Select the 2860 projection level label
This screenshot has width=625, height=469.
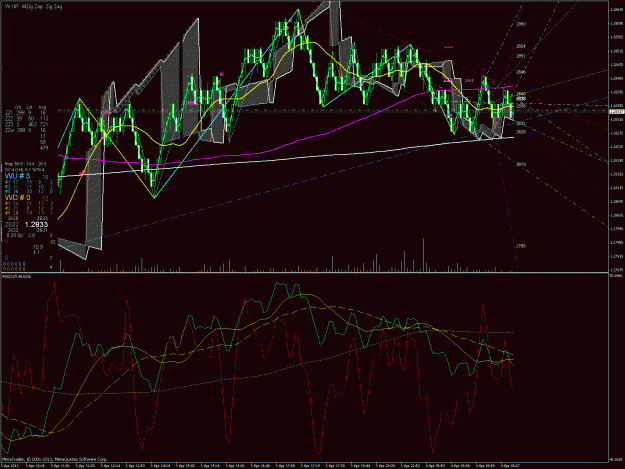coord(521,24)
